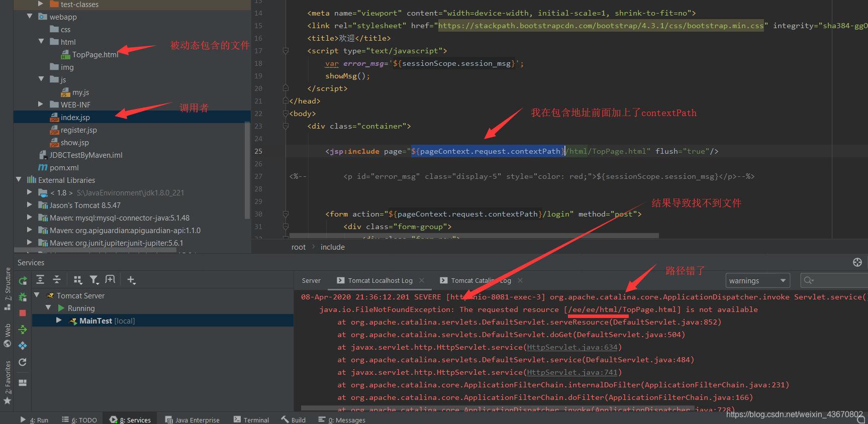
Task: Click the include breadcrumb
Action: [x=333, y=247]
